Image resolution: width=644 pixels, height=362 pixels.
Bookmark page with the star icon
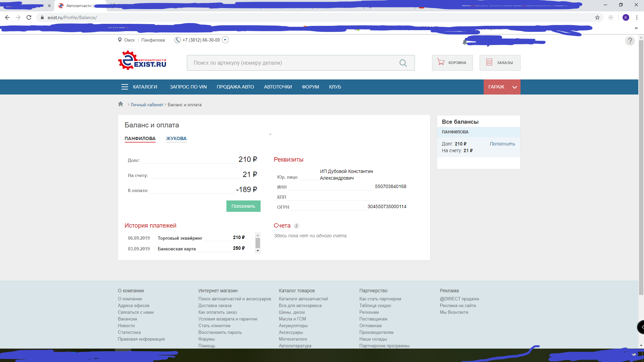coord(597,17)
